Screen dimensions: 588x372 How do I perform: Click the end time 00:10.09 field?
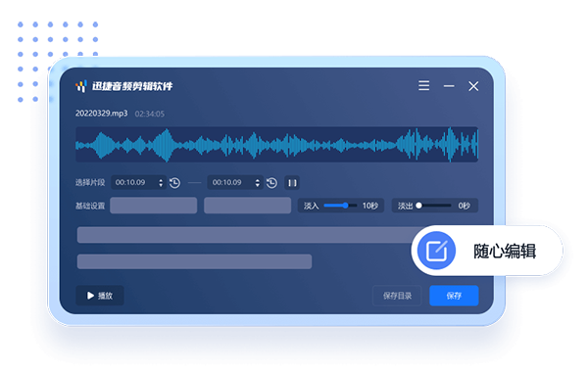[x=235, y=182]
